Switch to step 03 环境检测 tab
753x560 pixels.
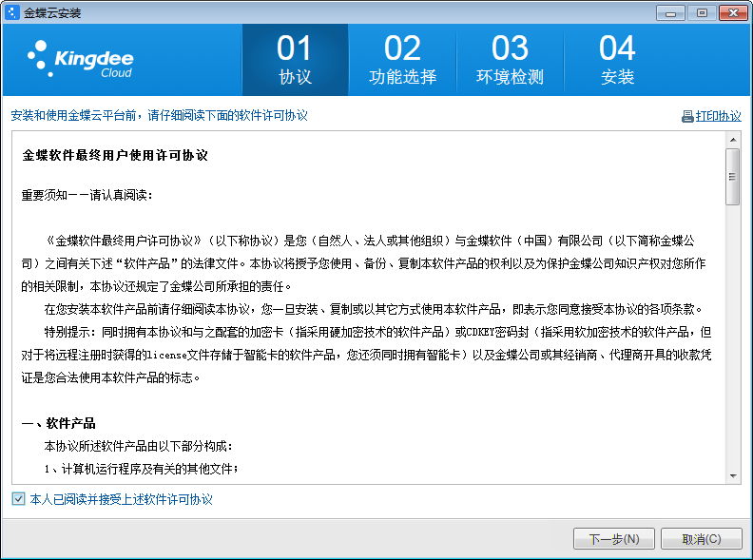(510, 60)
